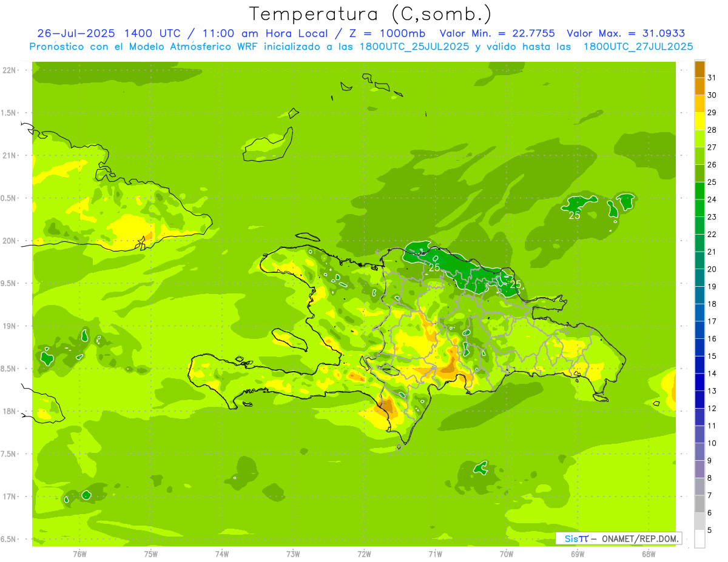The height and width of the screenshot is (562, 728).
Task: Click longitude label "68W"
Action: click(x=649, y=554)
